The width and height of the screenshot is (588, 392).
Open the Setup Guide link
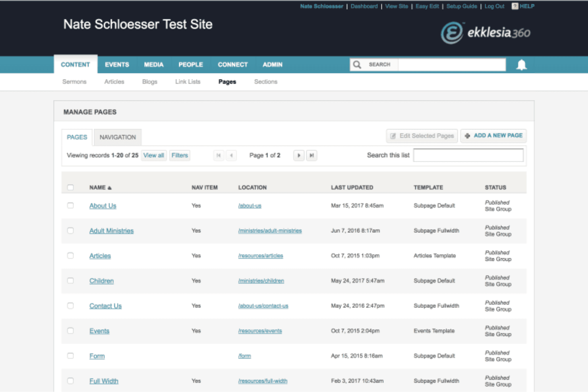462,6
